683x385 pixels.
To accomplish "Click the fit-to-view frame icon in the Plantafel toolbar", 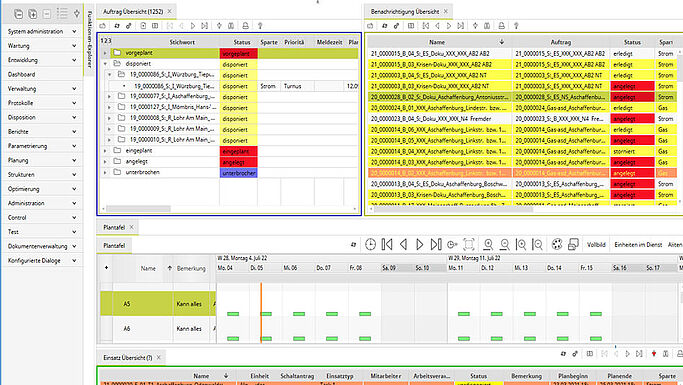I will [x=469, y=245].
